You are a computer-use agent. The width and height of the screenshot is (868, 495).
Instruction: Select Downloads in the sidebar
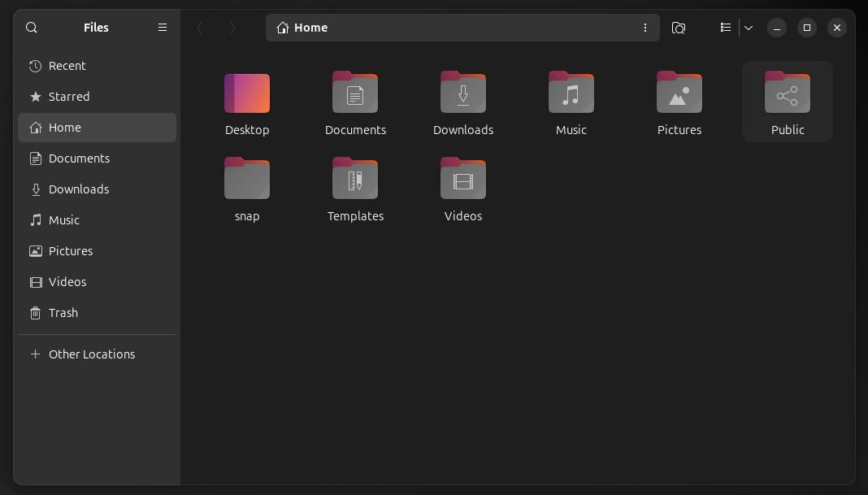(79, 189)
